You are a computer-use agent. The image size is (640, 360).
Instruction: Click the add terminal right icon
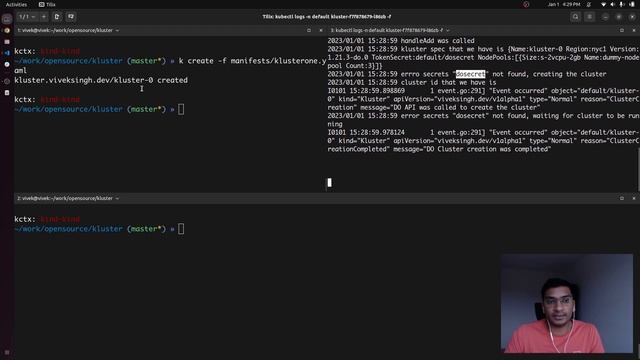(x=57, y=17)
